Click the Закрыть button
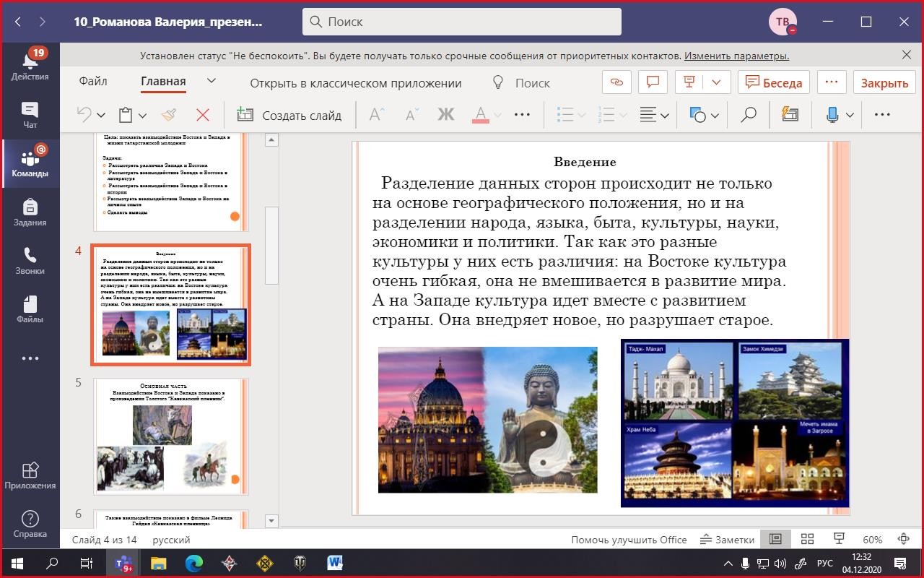Viewport: 924px width, 578px height. [884, 82]
